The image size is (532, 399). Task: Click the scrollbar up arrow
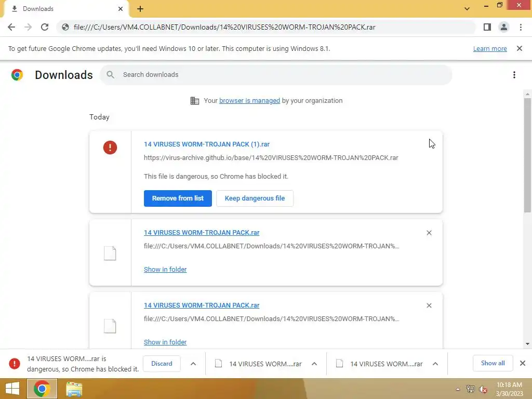527,95
